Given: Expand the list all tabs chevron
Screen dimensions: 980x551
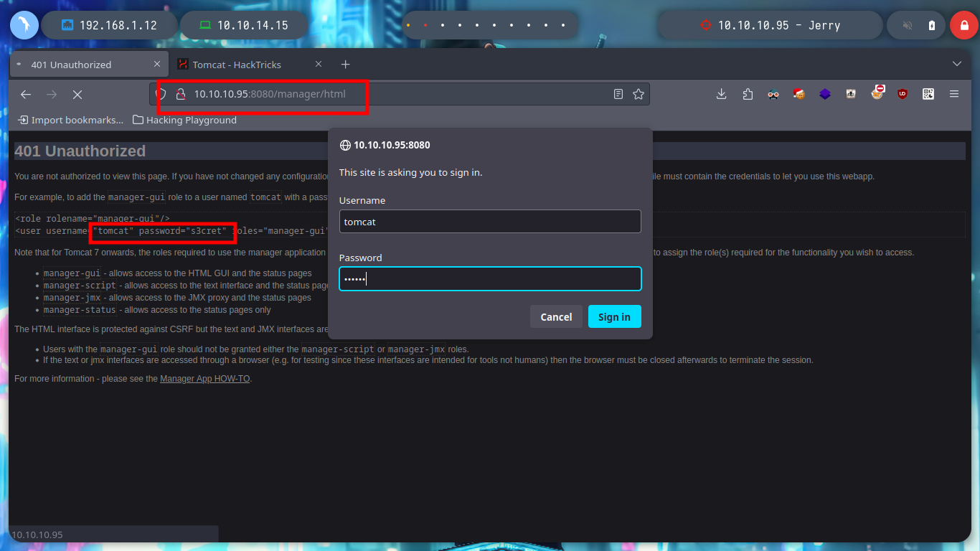Looking at the screenshot, I should (956, 64).
